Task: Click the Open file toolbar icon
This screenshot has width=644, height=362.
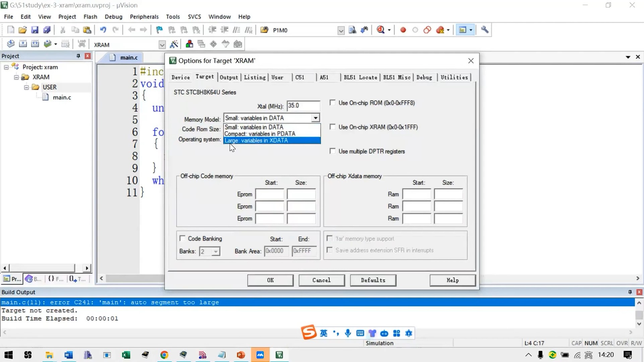Action: point(22,30)
